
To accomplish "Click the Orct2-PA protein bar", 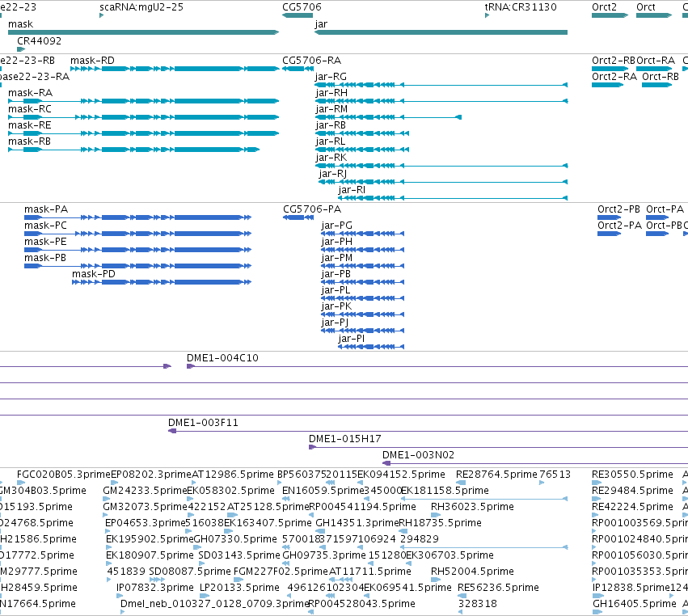I will 609,234.
